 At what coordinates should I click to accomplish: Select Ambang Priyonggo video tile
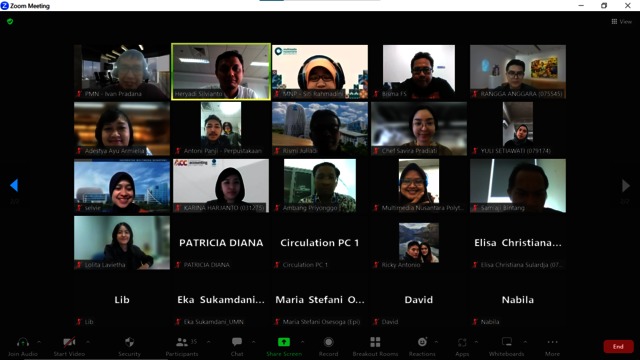[x=320, y=186]
